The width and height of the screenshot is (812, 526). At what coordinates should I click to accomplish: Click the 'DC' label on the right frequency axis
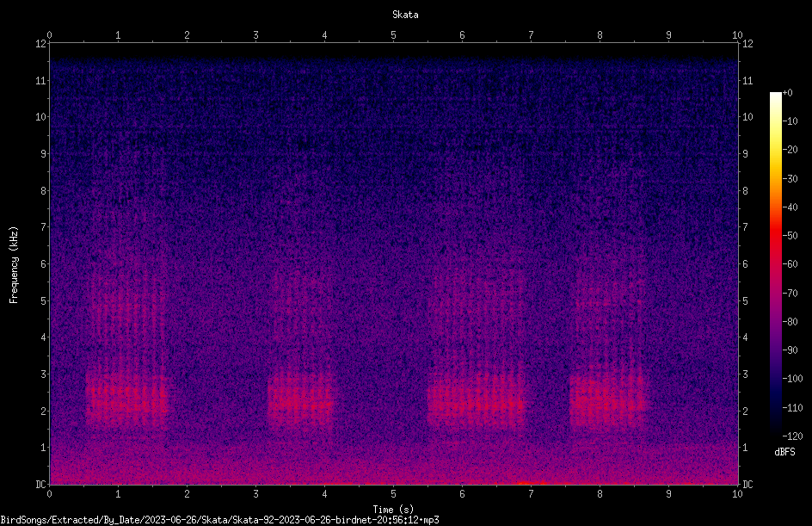(x=747, y=485)
